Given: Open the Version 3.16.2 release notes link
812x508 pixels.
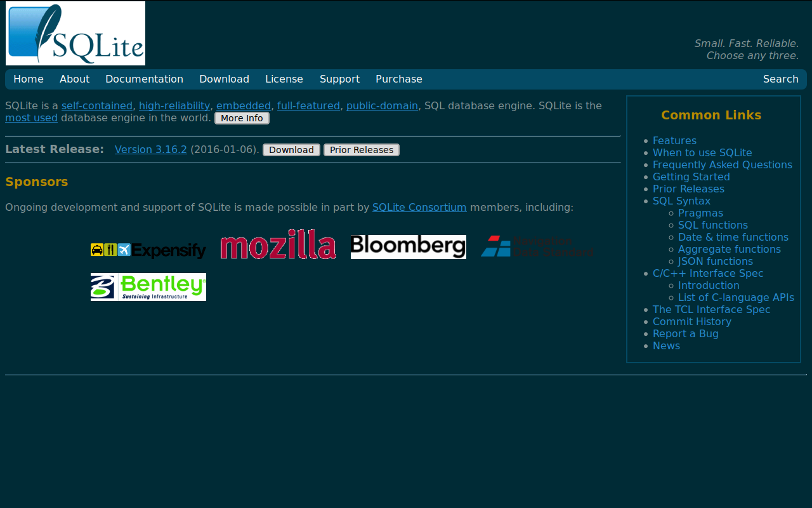Looking at the screenshot, I should (151, 149).
